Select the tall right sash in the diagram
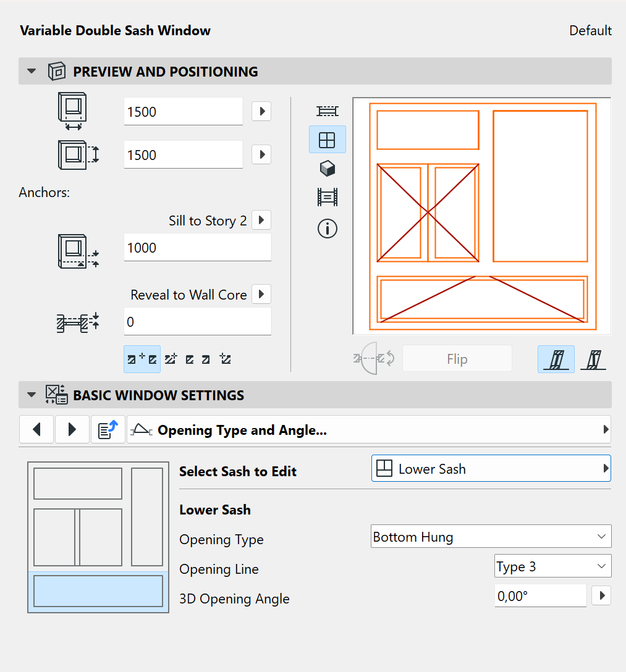This screenshot has height=672, width=626. coord(146,517)
